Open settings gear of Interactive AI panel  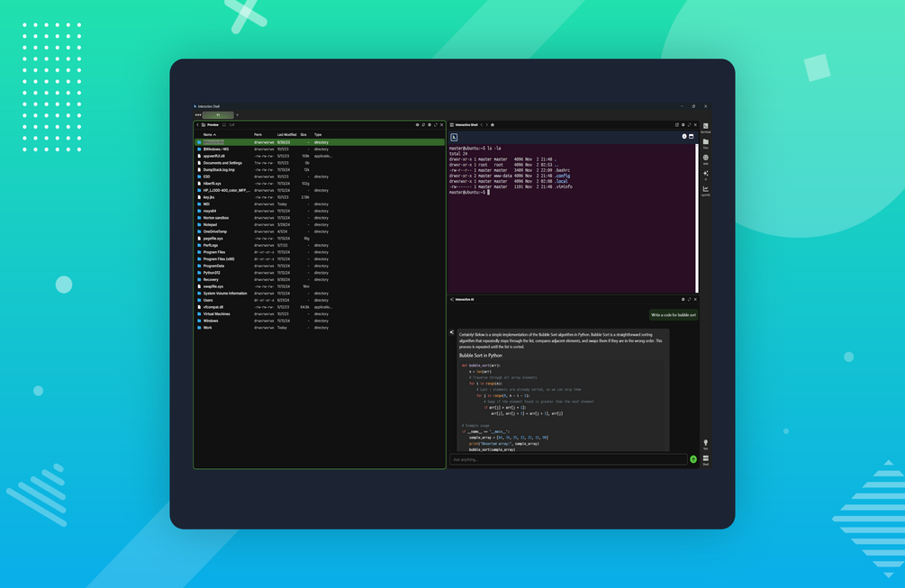tap(683, 300)
